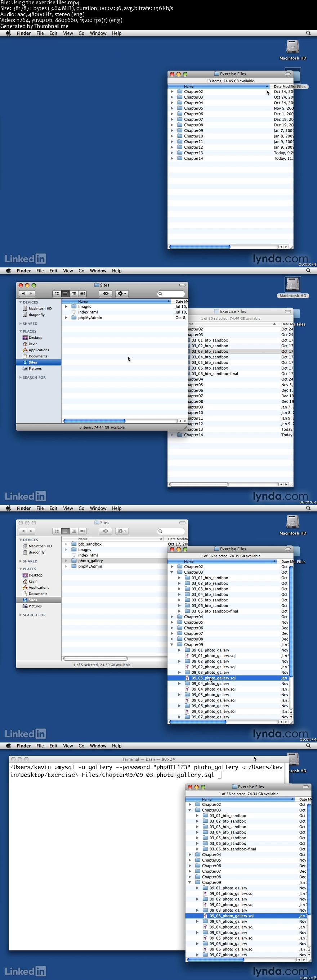Open the View menu in the 00:01:34 frame
The height and width of the screenshot is (980, 317).
point(68,508)
